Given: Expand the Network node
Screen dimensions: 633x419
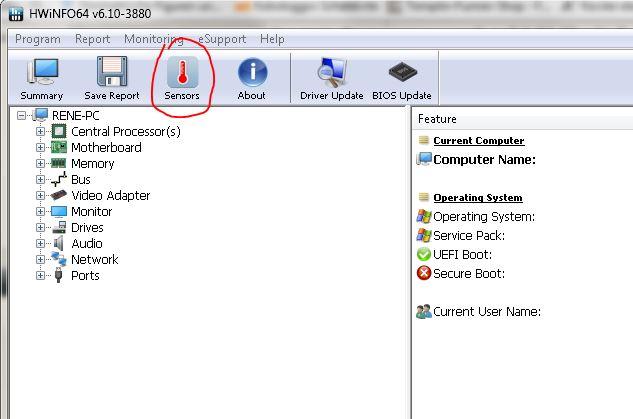Looking at the screenshot, I should tap(40, 259).
